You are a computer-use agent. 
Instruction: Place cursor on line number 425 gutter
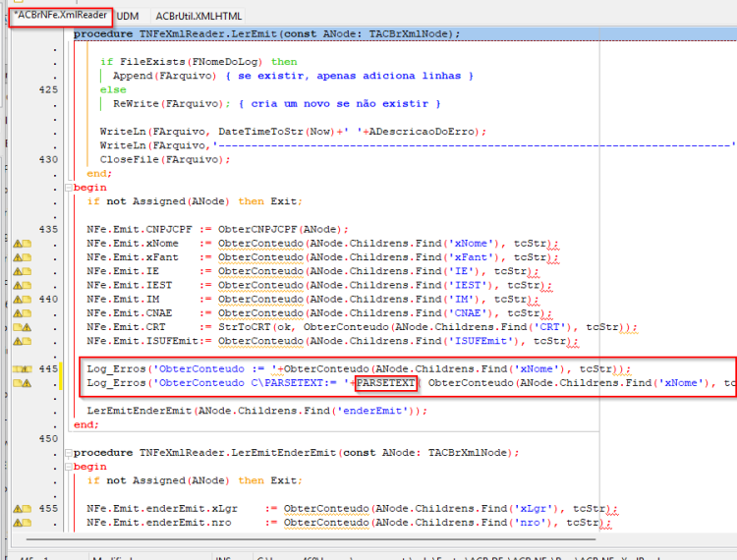[48, 89]
